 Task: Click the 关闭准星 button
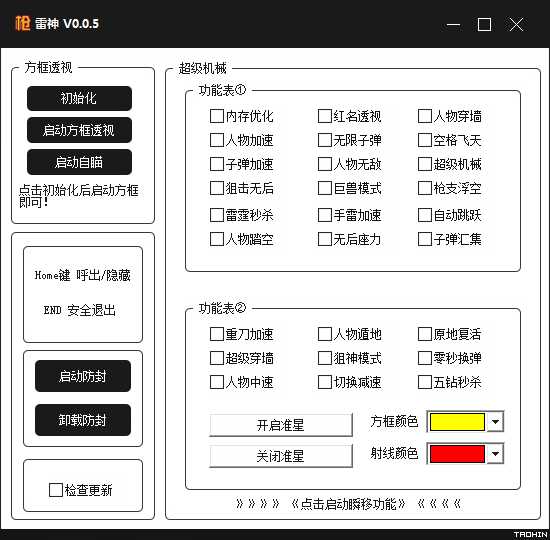coord(281,456)
